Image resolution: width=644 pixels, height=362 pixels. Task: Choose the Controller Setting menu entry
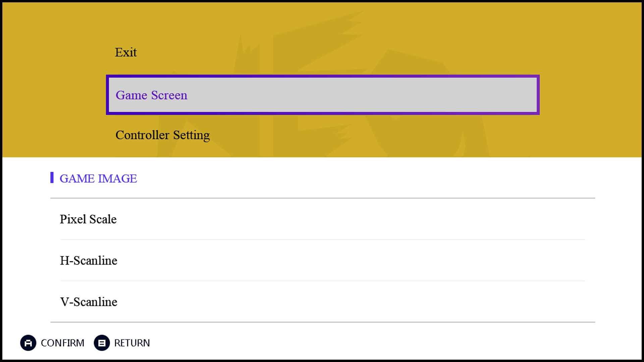(163, 135)
